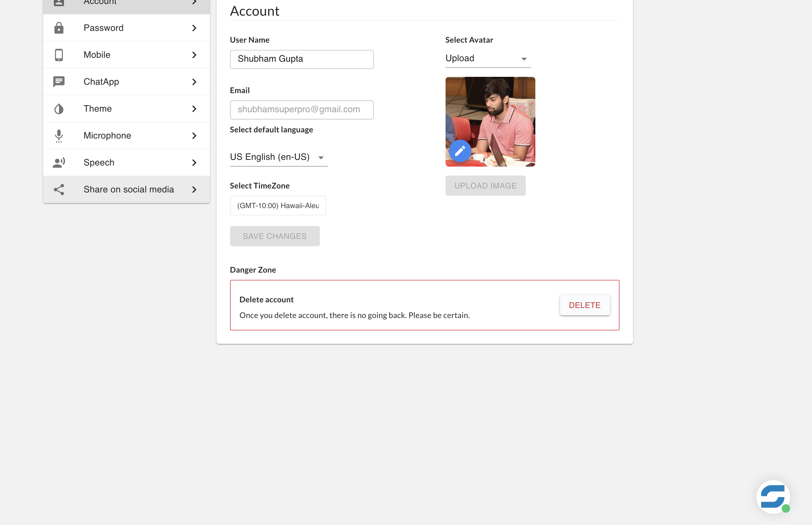
Task: Open the chat widget at bottom right
Action: click(772, 497)
